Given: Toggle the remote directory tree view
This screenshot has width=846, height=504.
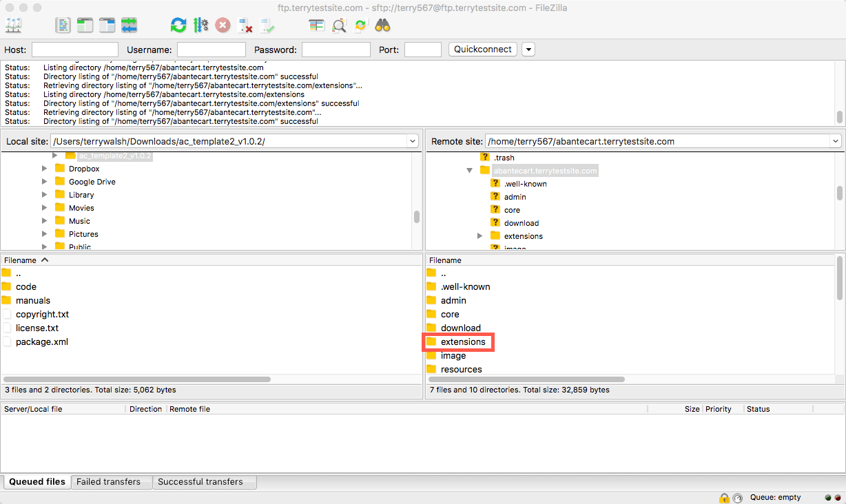Looking at the screenshot, I should 107,25.
